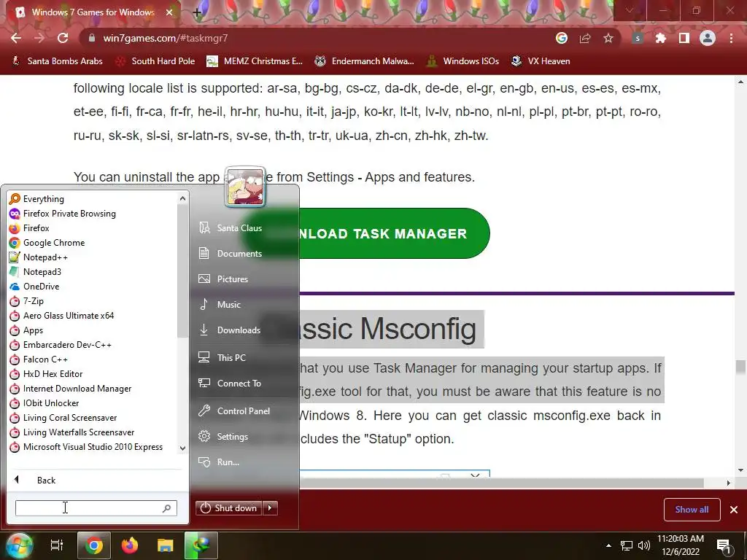The image size is (747, 560).
Task: Expand the Apps folder in Start menu
Action: coord(26,330)
